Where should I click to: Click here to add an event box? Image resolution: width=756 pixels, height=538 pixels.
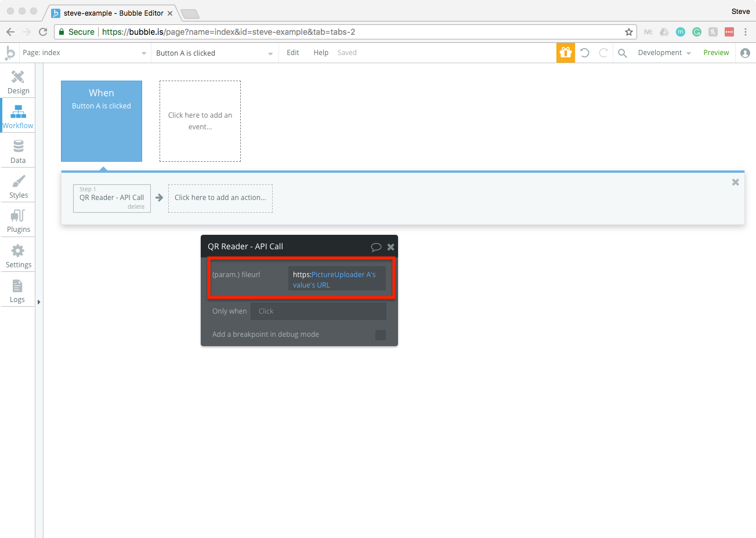(x=200, y=121)
